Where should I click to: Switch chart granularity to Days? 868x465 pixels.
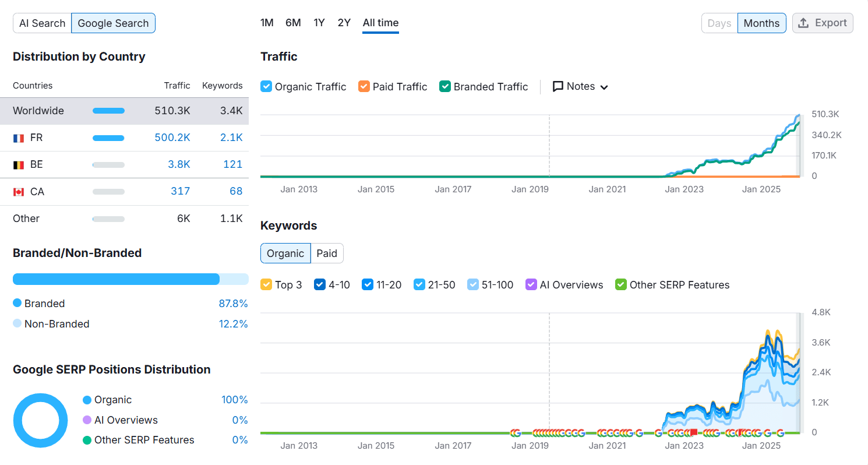click(x=719, y=23)
